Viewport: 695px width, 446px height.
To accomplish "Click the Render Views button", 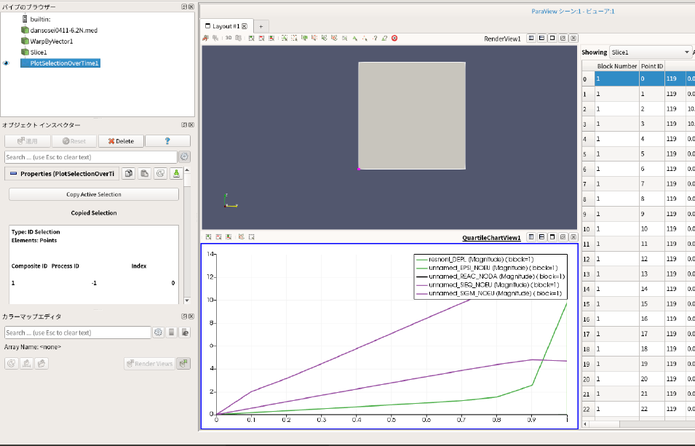I will click(x=149, y=364).
